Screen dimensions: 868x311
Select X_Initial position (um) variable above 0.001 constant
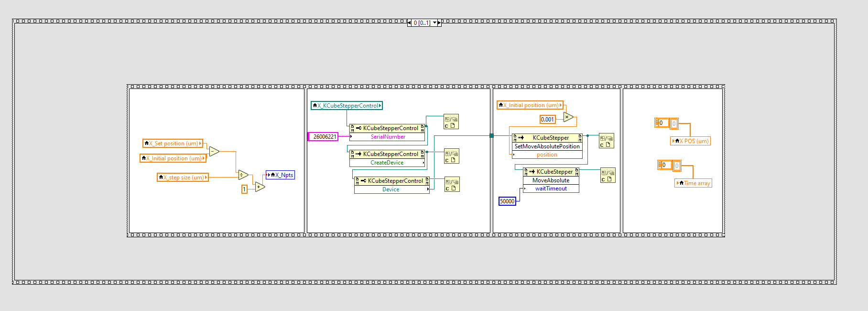click(530, 105)
